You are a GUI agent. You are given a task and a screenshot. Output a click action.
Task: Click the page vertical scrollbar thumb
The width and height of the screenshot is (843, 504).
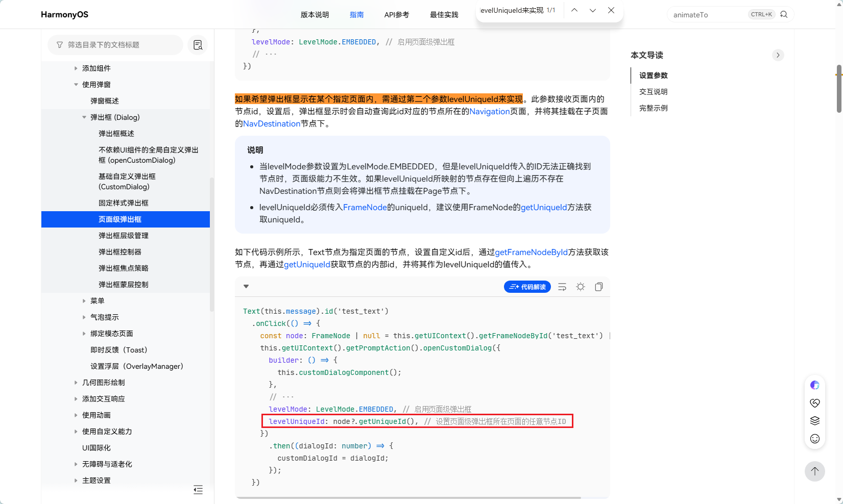[839, 88]
